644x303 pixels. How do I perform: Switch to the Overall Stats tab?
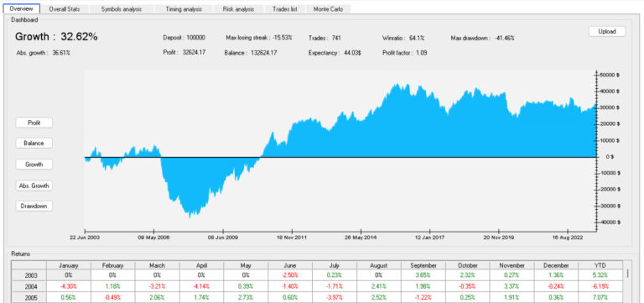(65, 9)
